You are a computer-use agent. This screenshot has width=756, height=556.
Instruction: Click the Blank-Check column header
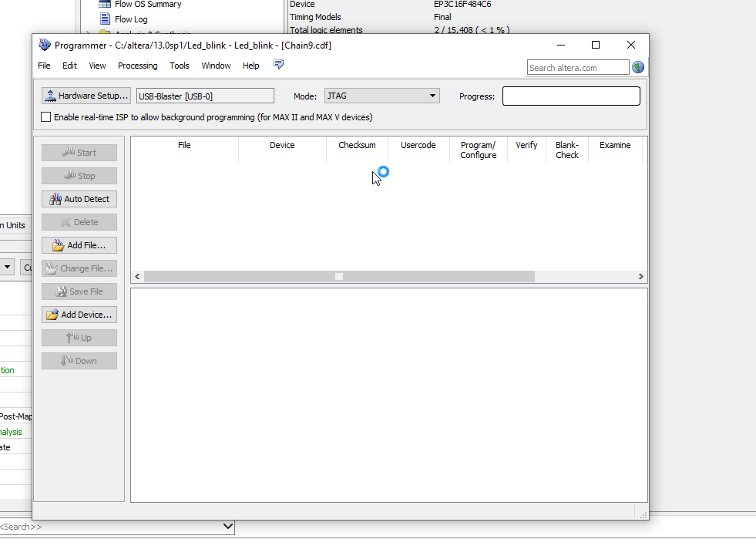tap(567, 150)
